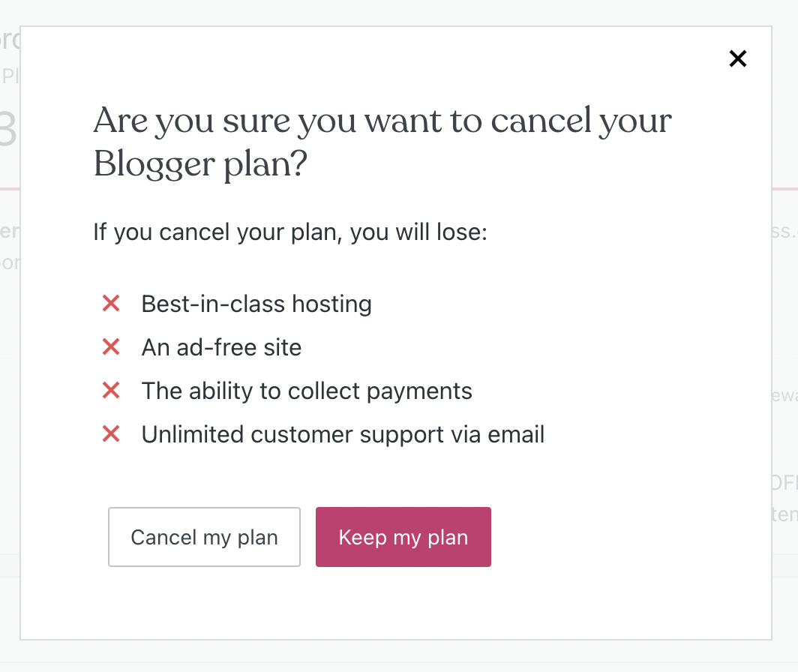Click red X icon beside Unlimited customer support
The height and width of the screenshot is (672, 798).
111,434
